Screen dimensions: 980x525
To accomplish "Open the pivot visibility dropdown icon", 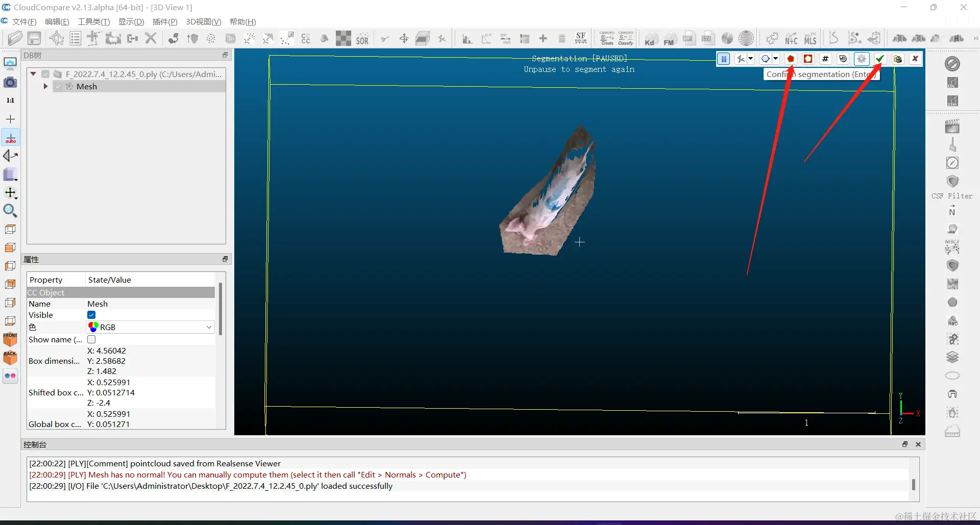I will pyautogui.click(x=11, y=193).
